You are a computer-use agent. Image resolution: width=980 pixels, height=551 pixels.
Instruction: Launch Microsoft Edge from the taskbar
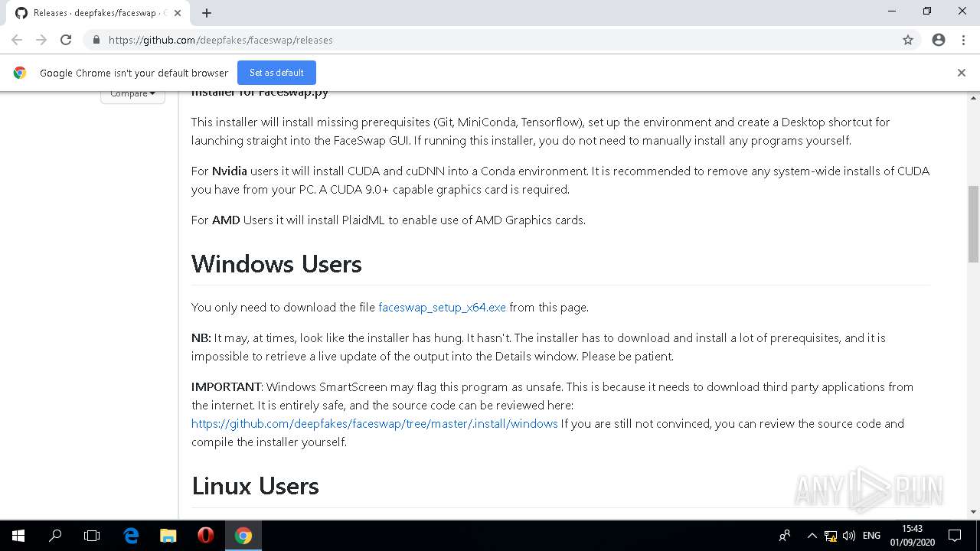tap(131, 536)
